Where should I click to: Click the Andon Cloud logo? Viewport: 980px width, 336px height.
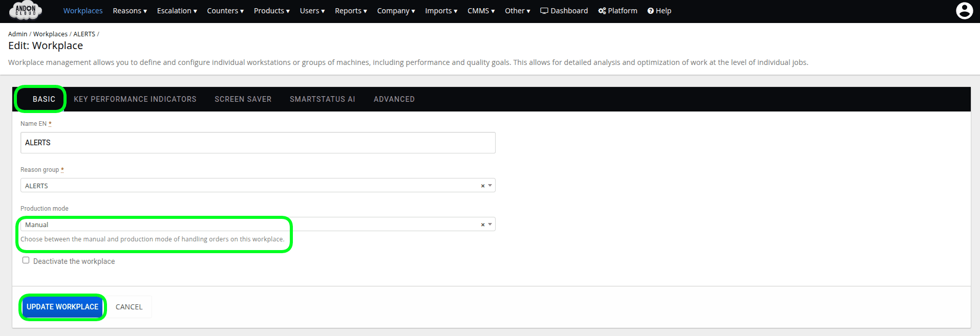coord(26,10)
